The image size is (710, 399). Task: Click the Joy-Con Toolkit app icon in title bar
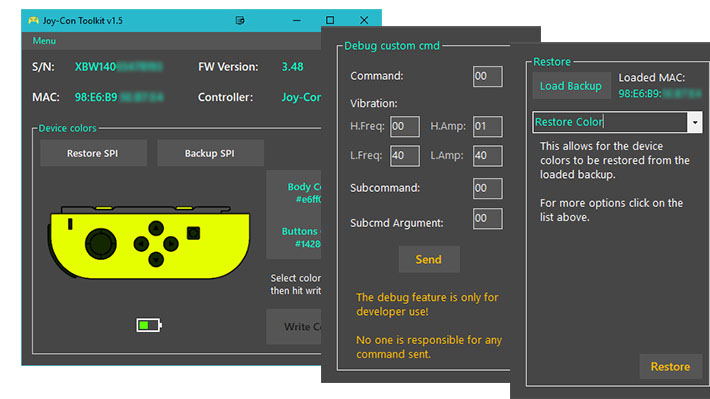[x=33, y=20]
